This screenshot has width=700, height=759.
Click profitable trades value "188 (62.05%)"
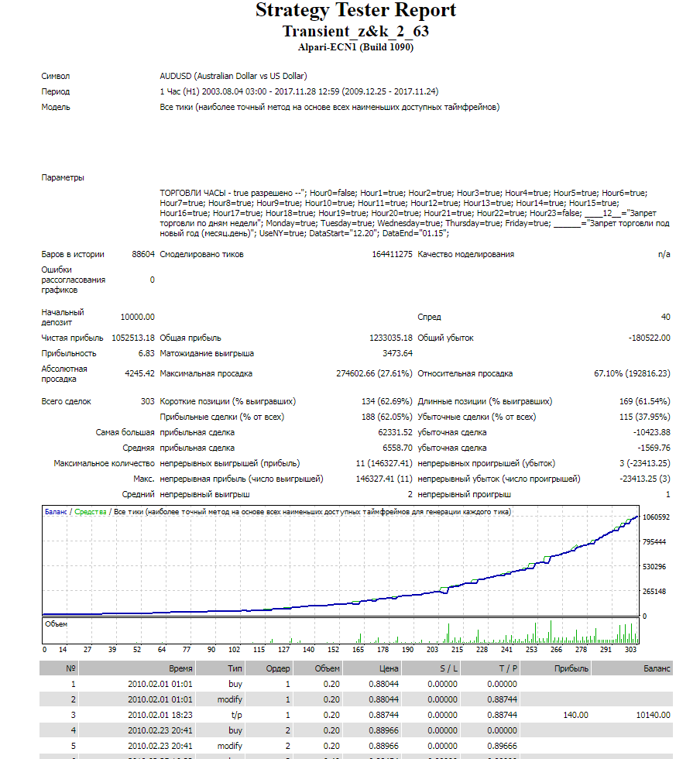tap(387, 417)
